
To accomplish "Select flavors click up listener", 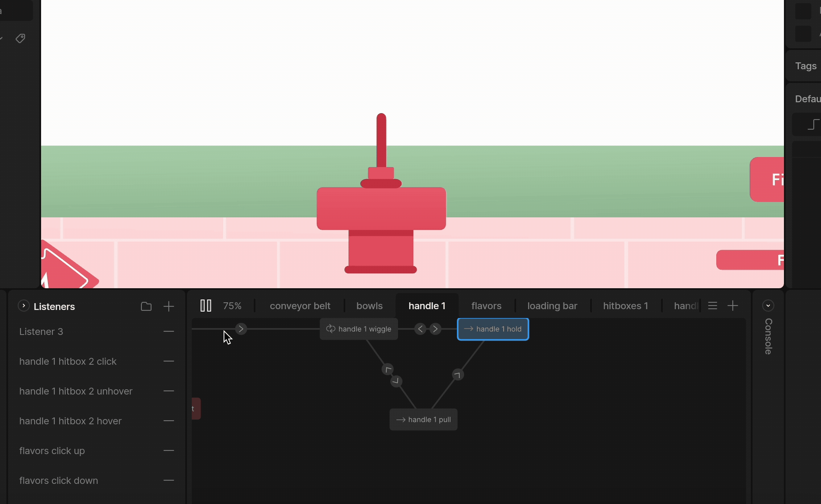I will pos(52,451).
